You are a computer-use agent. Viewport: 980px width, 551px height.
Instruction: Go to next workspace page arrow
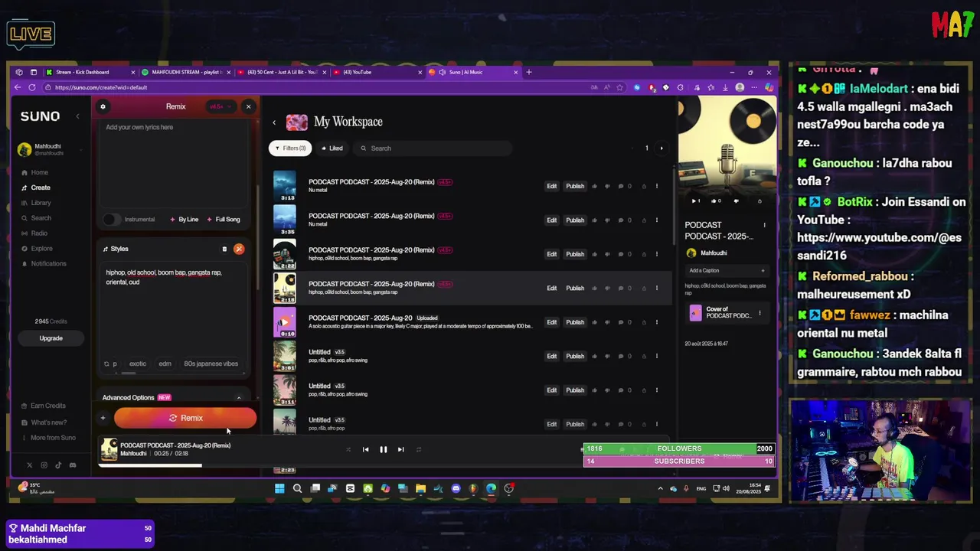click(661, 148)
